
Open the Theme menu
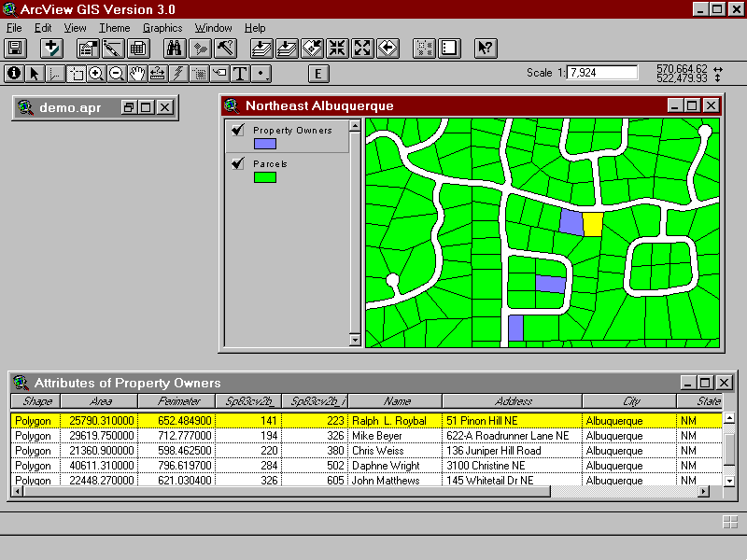coord(114,28)
